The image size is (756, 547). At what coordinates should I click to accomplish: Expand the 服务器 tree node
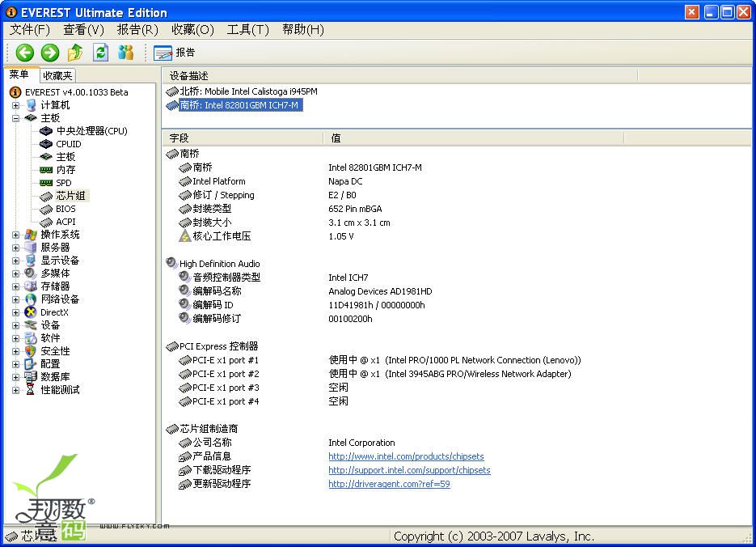[16, 248]
